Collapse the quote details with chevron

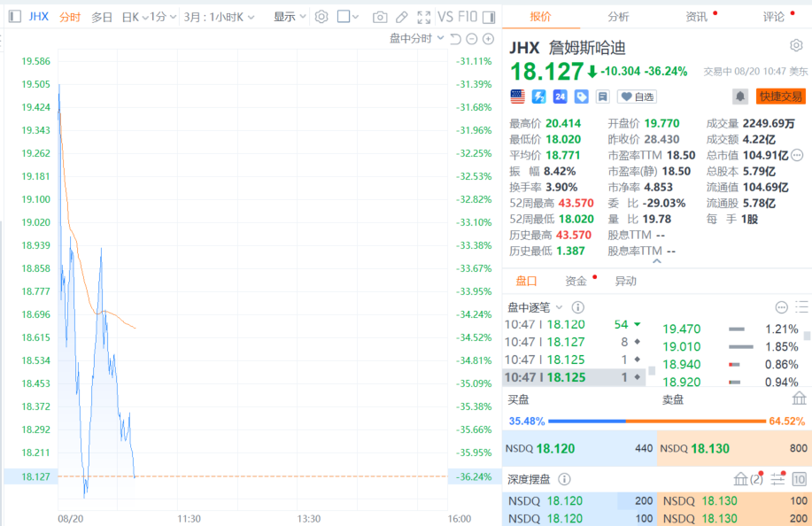click(x=657, y=261)
